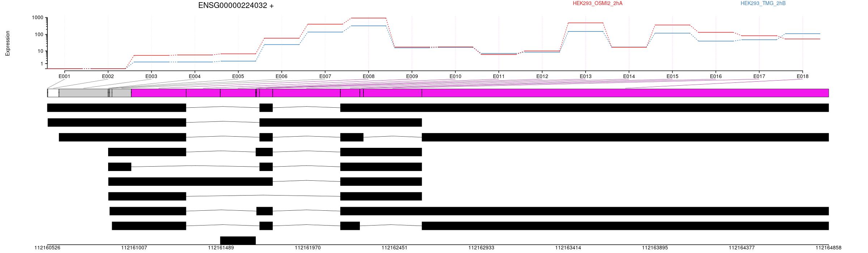Click the 1000 y-axis tick label
Screen dimensions: 868x253
point(37,18)
